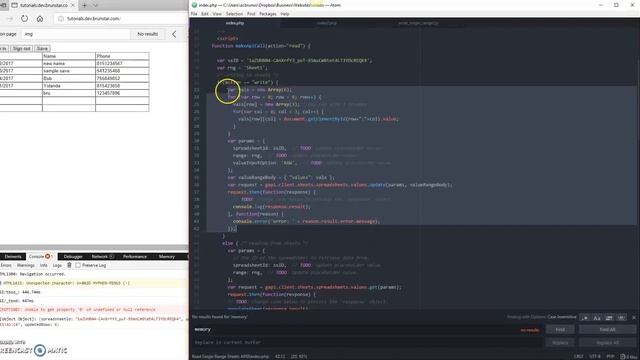Click the '123457896' phone cell
Viewport: 640px width, 360px height.
point(122,93)
